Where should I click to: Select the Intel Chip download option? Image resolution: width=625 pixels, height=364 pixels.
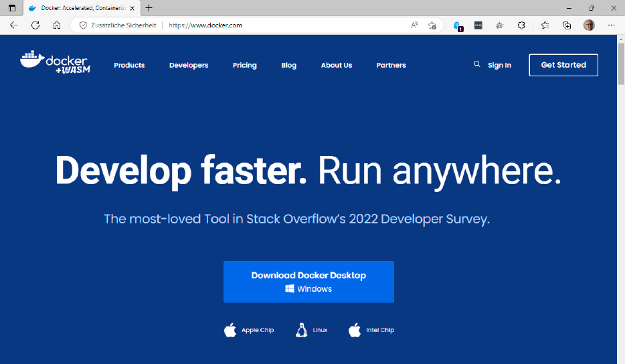[x=371, y=330]
